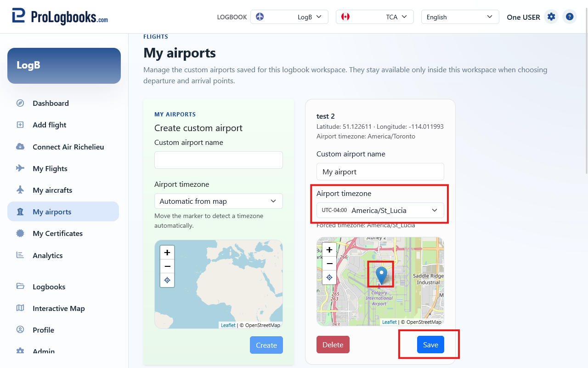Click the Canadian flag icon
The height and width of the screenshot is (368, 588).
tap(345, 17)
